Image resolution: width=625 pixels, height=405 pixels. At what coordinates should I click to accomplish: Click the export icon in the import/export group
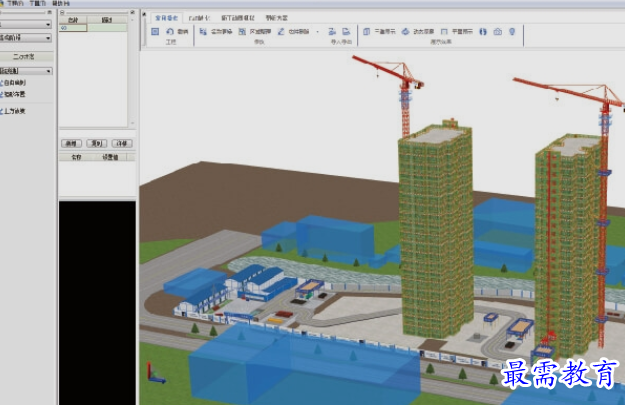click(346, 31)
